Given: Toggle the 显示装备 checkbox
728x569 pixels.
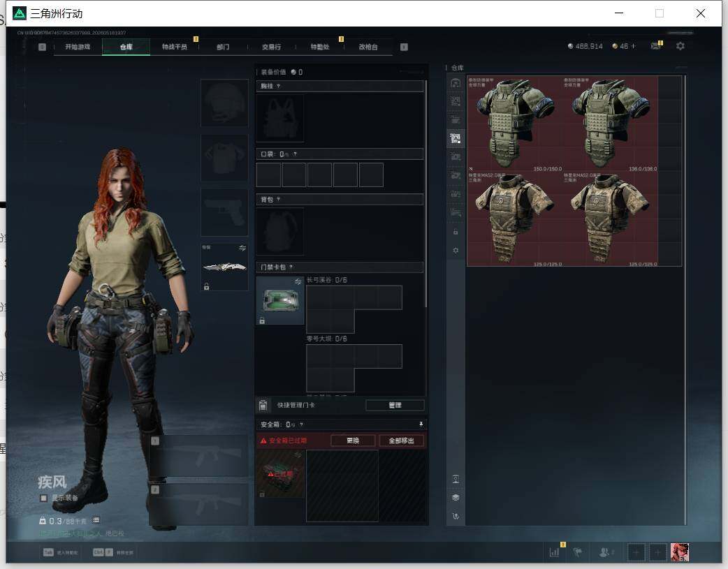Looking at the screenshot, I should click(x=43, y=498).
